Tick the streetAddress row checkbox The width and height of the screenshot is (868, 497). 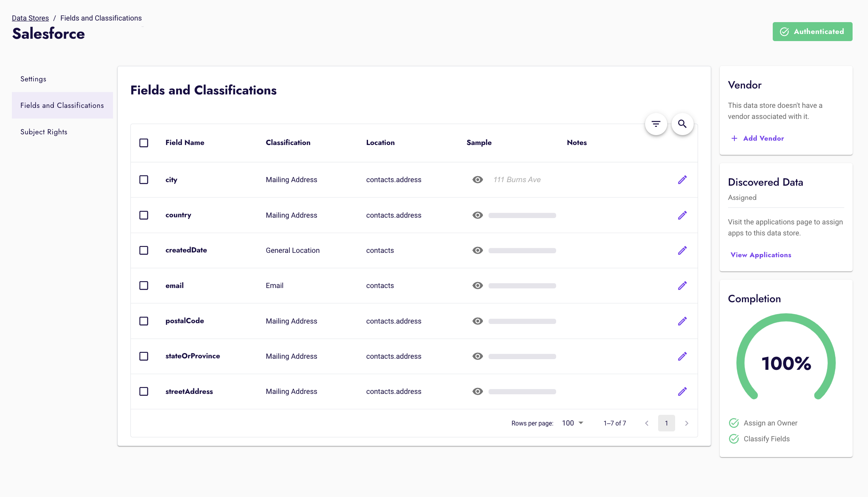[x=144, y=392]
